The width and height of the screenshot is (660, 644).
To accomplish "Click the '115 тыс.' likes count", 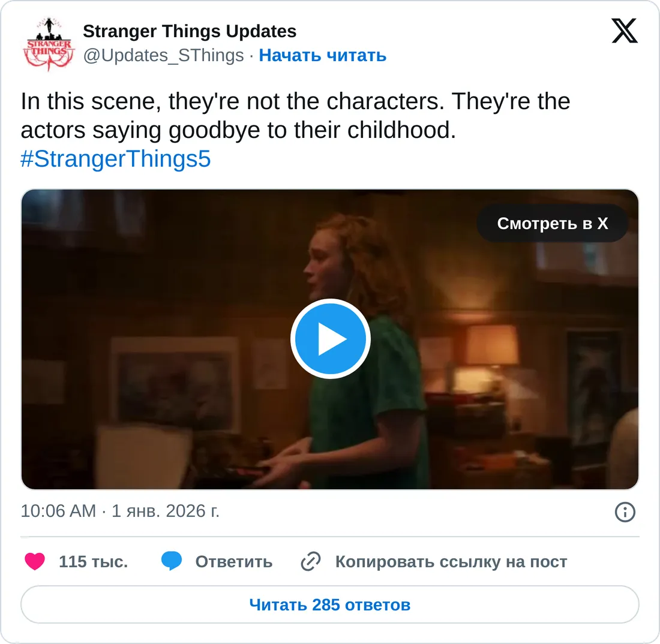I will tap(94, 562).
